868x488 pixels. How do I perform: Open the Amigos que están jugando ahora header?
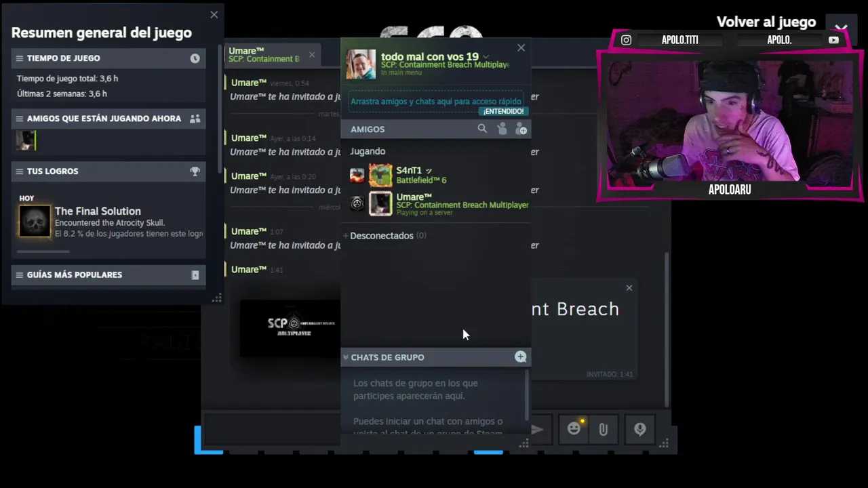point(108,119)
